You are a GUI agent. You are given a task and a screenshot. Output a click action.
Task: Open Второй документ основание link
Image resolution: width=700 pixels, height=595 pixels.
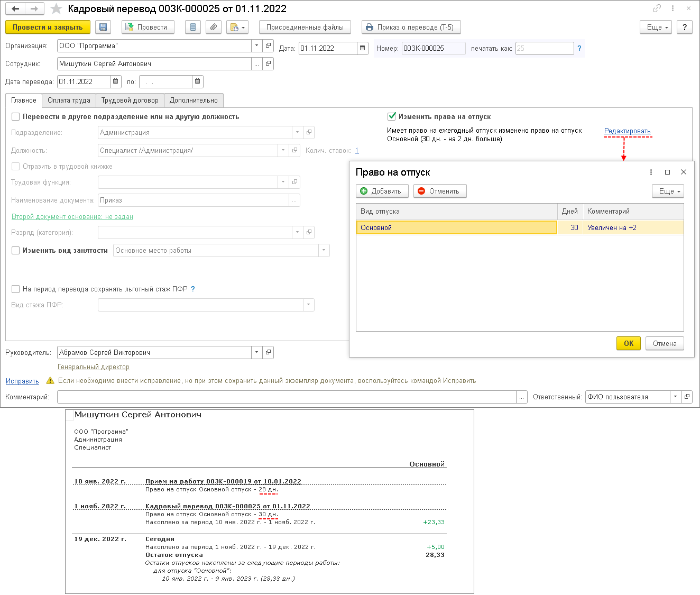click(72, 216)
